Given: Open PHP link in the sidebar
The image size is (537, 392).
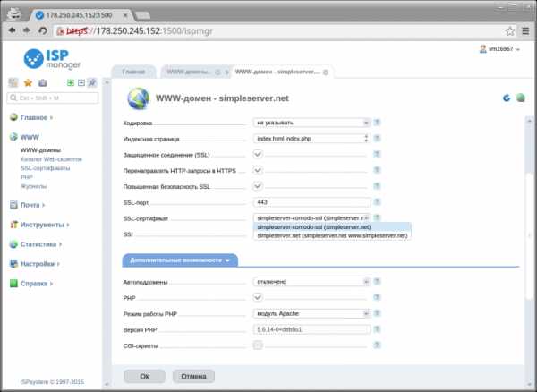Looking at the screenshot, I should coord(27,177).
